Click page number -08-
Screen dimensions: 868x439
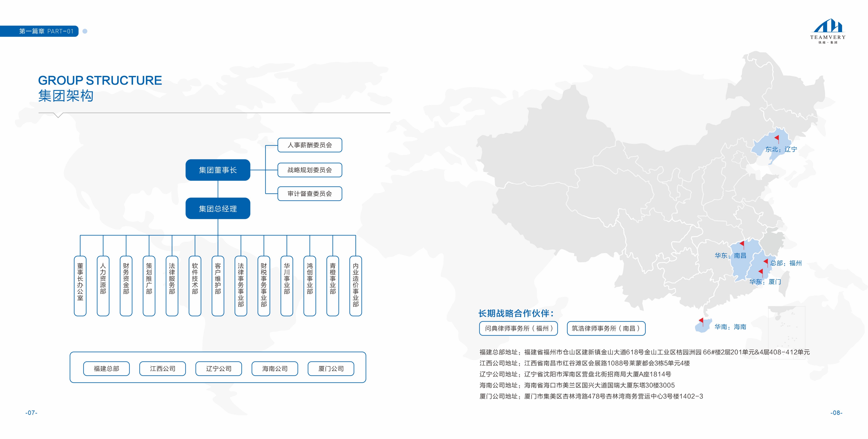point(836,413)
